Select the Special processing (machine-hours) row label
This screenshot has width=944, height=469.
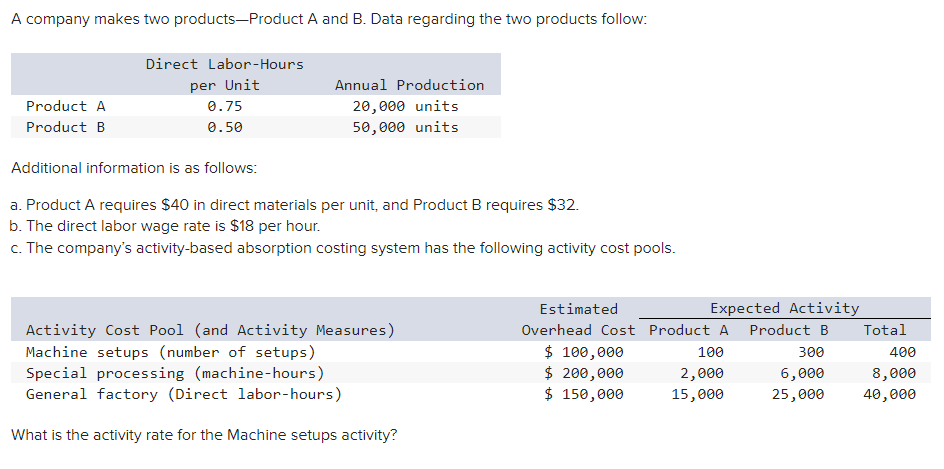(174, 373)
